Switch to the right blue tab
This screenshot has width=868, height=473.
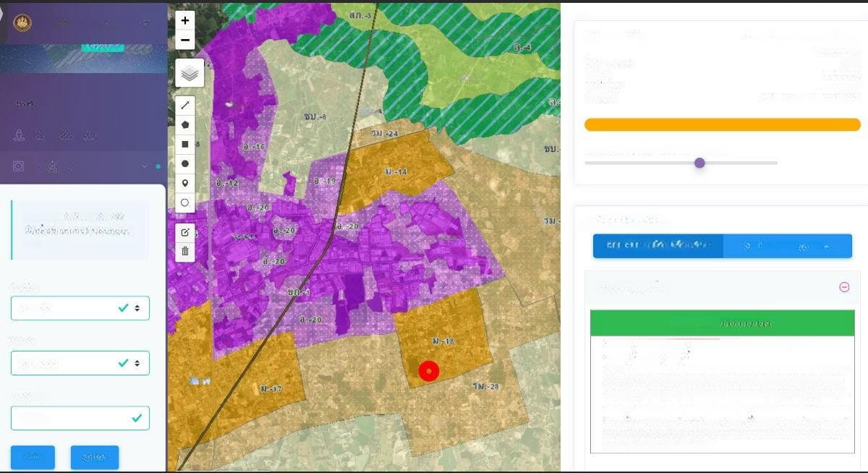(787, 246)
